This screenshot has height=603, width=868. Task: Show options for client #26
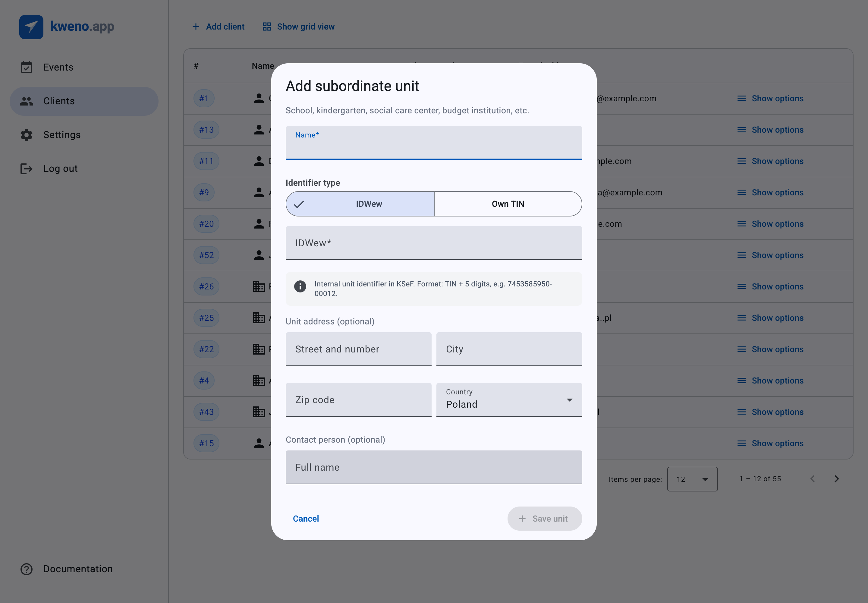click(x=771, y=286)
